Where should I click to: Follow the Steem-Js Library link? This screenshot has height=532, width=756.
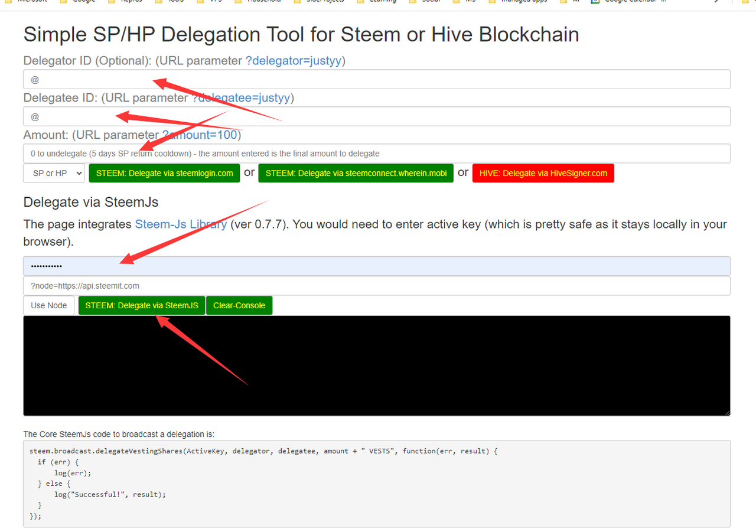point(181,224)
